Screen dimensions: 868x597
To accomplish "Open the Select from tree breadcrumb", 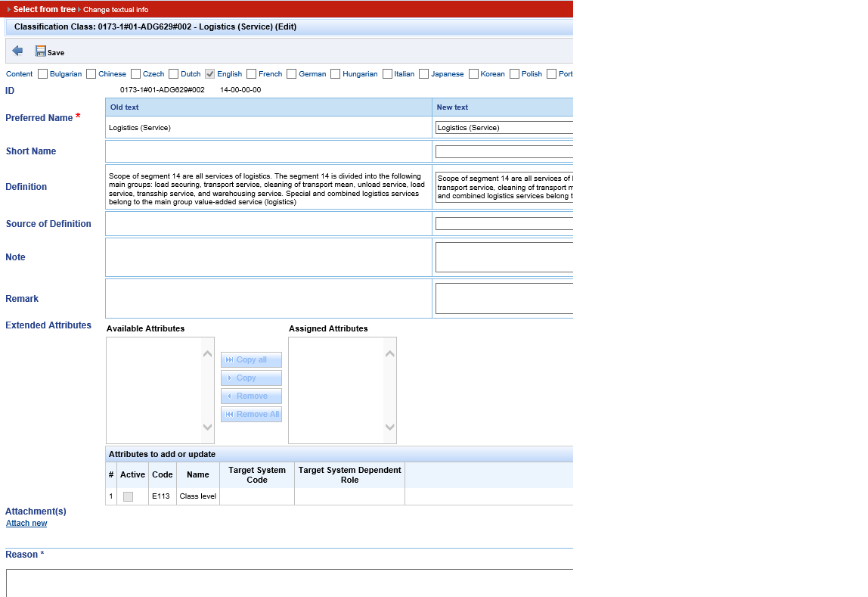I will coord(44,9).
